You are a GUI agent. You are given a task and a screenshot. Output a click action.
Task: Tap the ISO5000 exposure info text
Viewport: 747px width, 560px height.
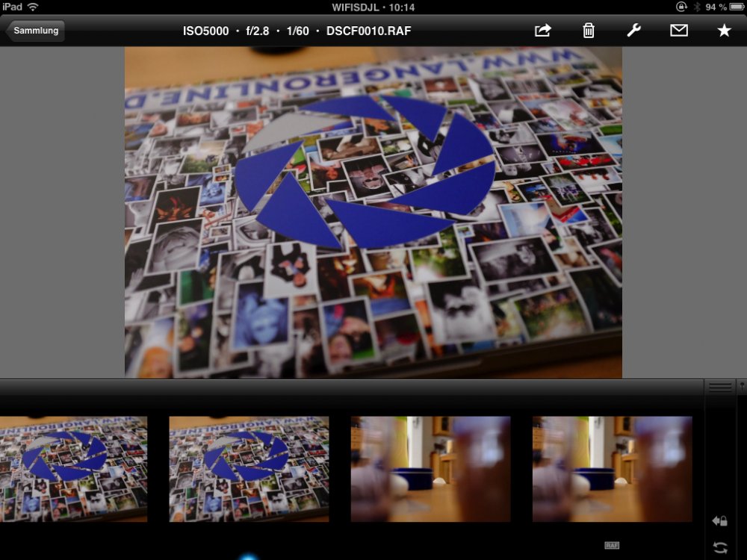205,31
